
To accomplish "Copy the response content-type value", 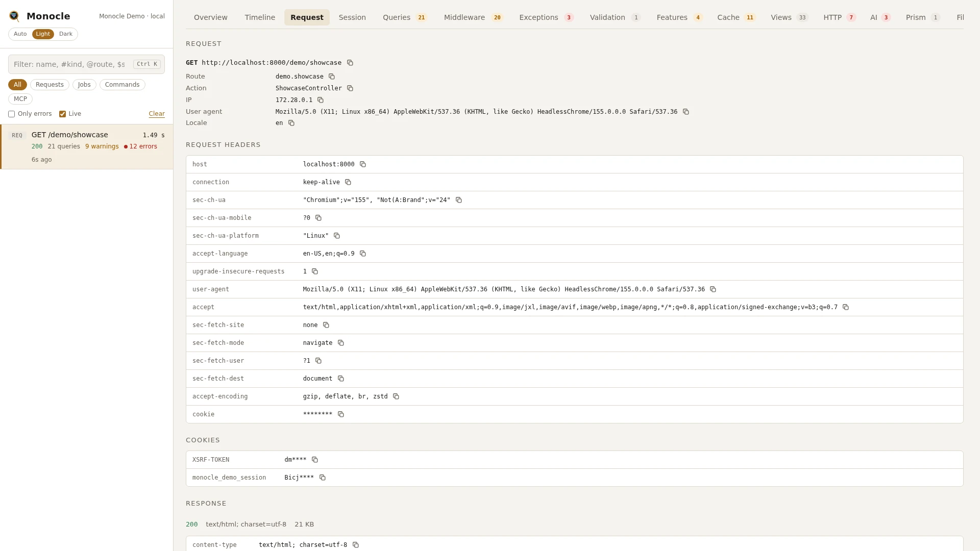I will coord(356,545).
